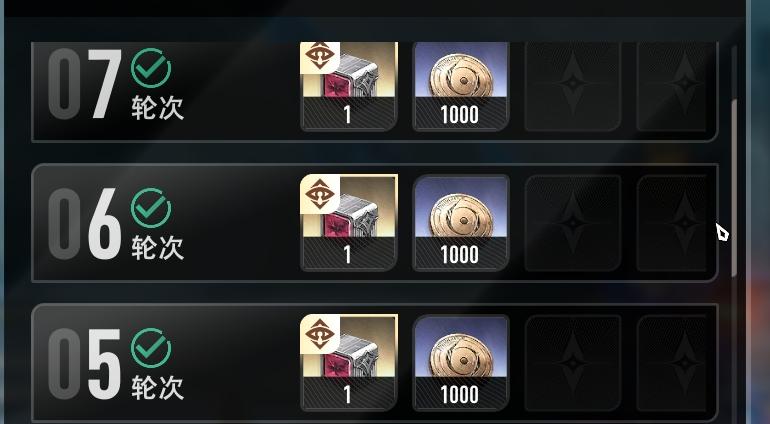
Task: Click round 06 treasure chest reward icon
Action: pos(349,223)
